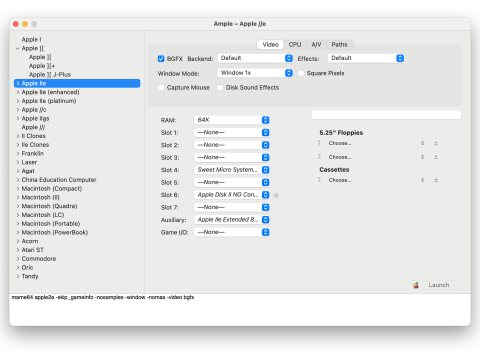Expand the Apple //c group

pos(18,110)
